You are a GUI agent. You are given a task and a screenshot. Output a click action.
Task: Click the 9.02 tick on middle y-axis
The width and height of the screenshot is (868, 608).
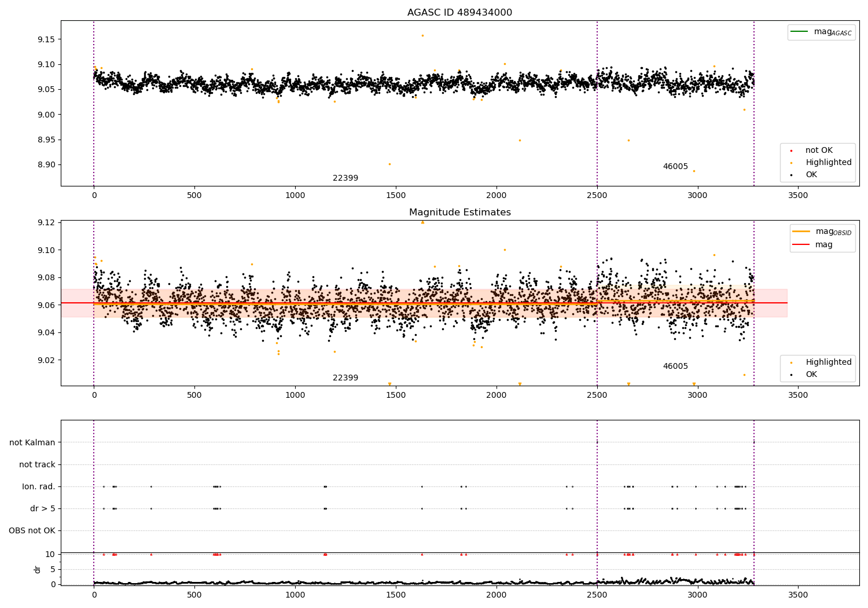click(x=46, y=360)
